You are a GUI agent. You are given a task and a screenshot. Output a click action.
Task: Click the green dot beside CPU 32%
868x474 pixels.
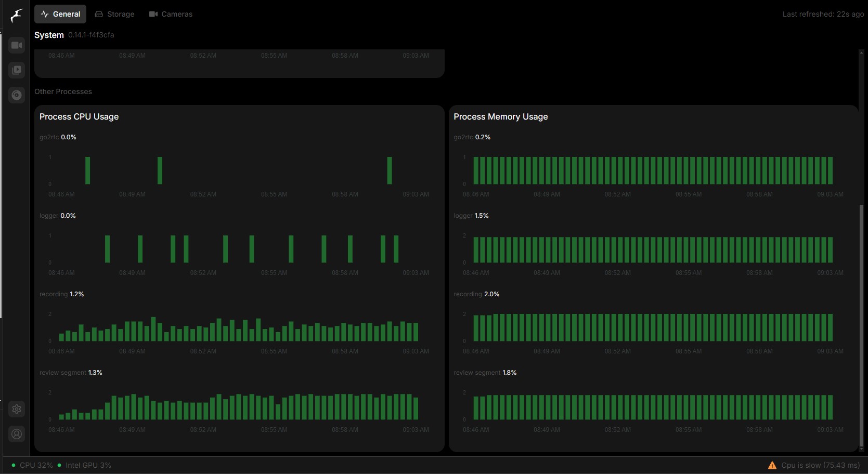(x=14, y=465)
